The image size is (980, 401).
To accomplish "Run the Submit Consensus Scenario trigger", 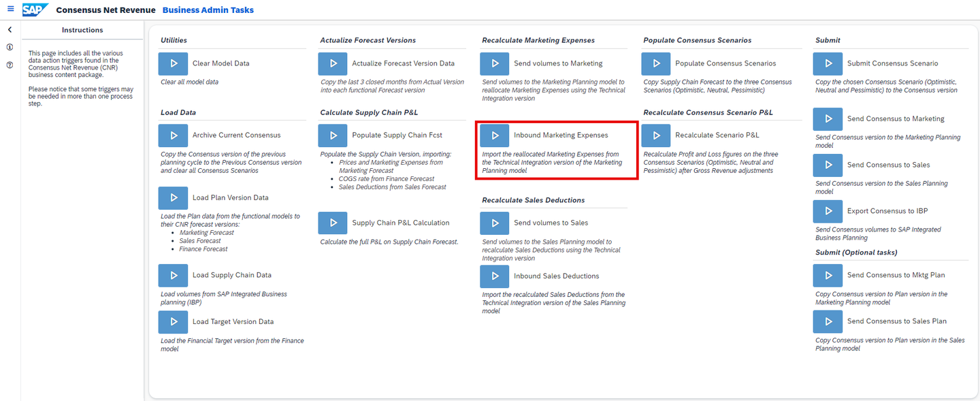I will tap(828, 63).
